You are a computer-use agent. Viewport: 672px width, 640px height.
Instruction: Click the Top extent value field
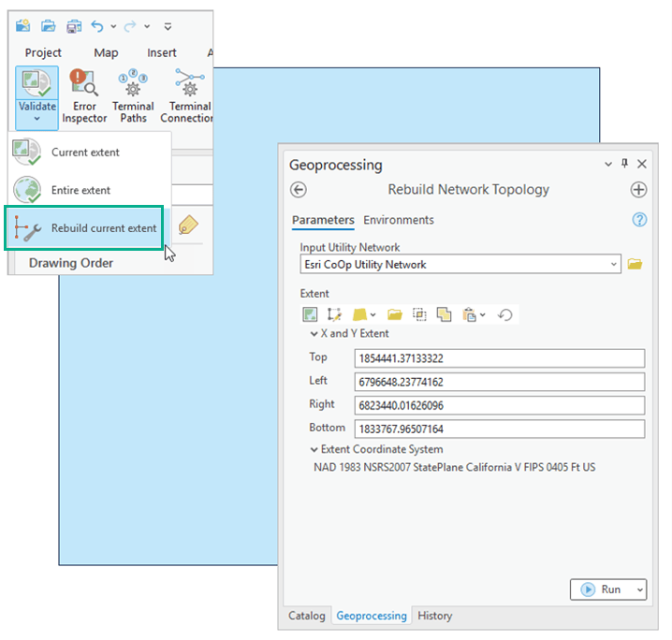point(499,358)
